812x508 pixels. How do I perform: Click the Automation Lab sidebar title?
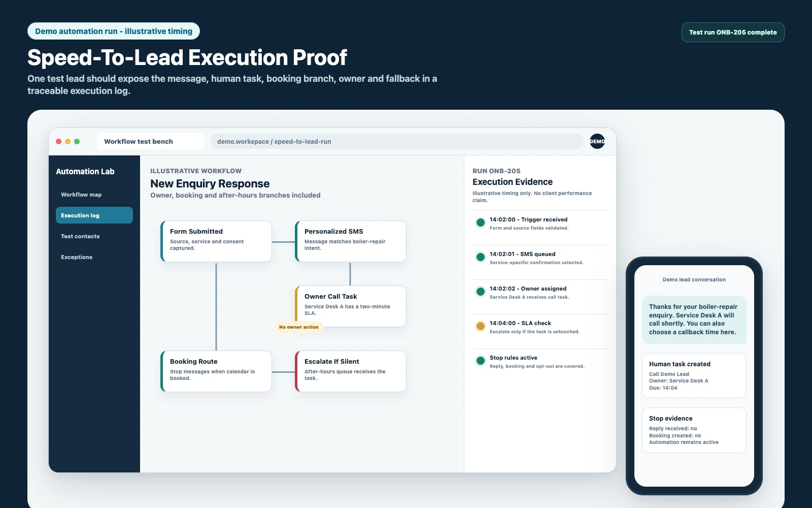pos(85,172)
